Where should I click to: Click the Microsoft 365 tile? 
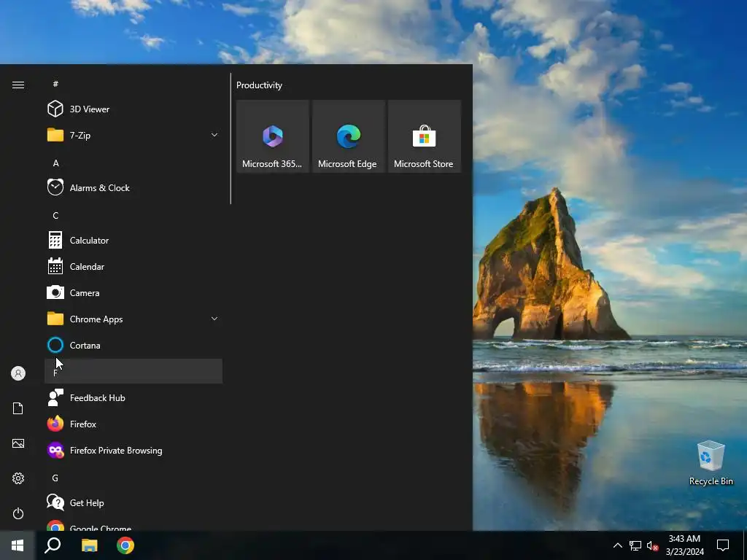(273, 136)
